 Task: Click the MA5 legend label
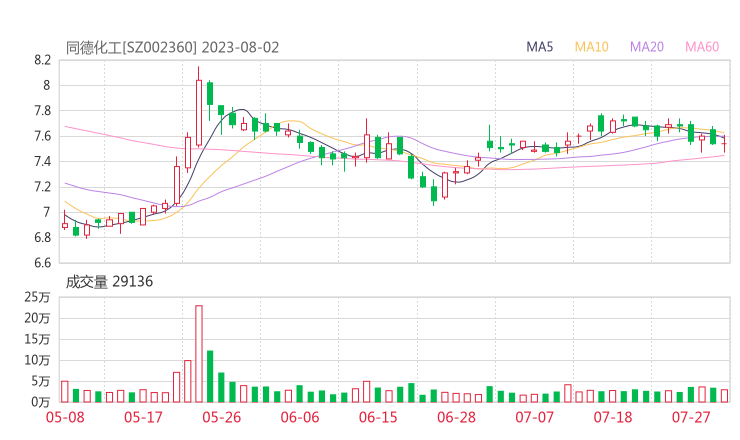(x=539, y=47)
